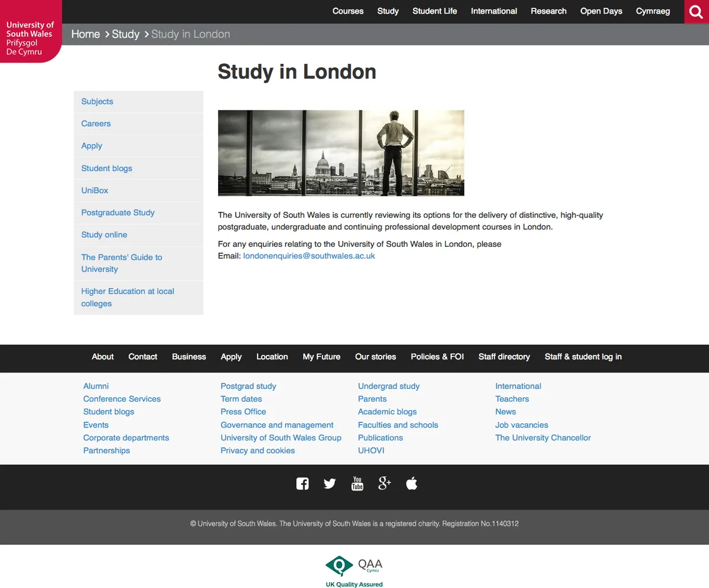This screenshot has width=709, height=588.
Task: Open the UHOVI link
Action: pos(371,450)
